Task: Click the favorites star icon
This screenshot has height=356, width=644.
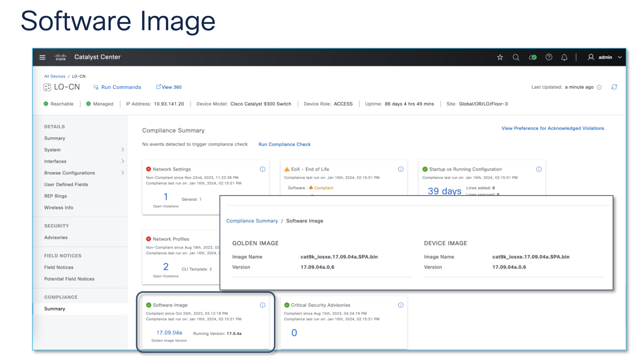Action: 500,57
